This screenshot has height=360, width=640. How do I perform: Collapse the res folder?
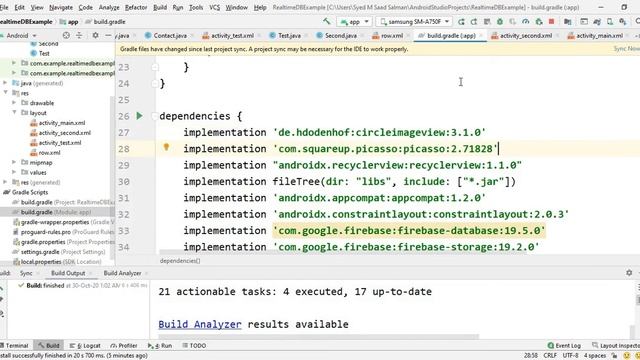point(5,93)
